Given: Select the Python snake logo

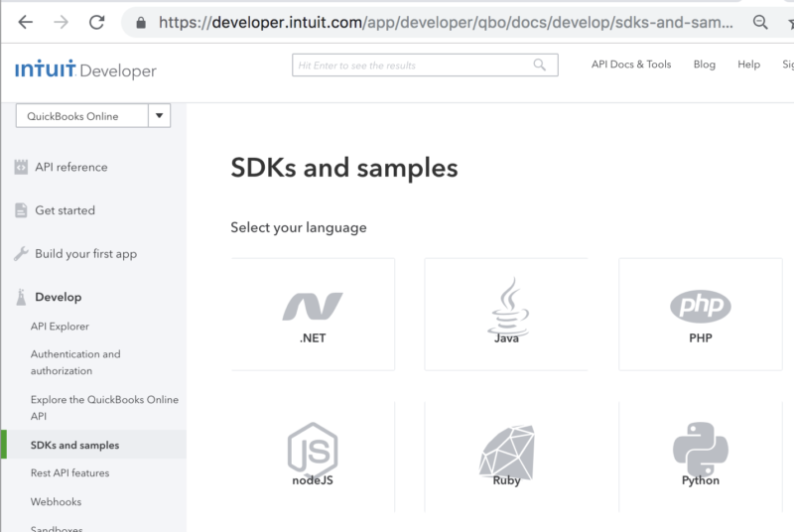Looking at the screenshot, I should coord(701,450).
